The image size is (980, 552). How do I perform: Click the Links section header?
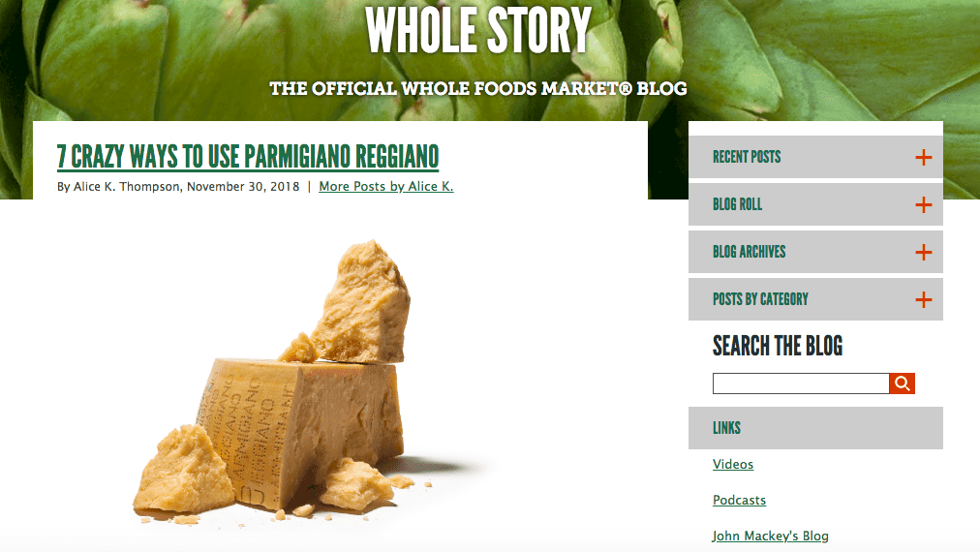815,428
